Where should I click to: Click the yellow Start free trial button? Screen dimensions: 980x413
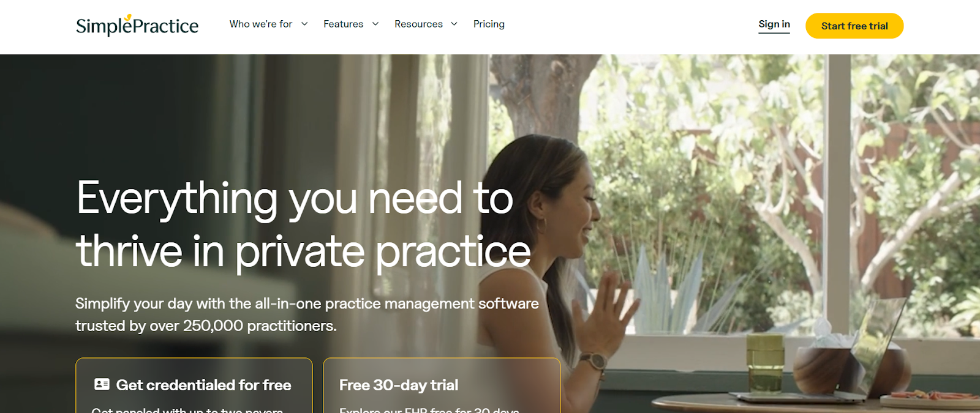(x=854, y=26)
